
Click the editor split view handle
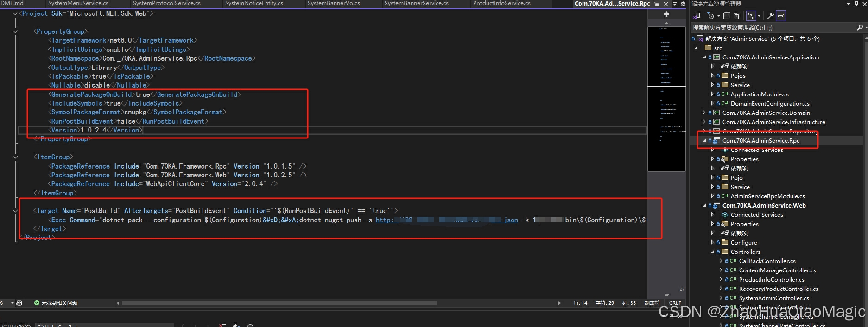tap(666, 14)
